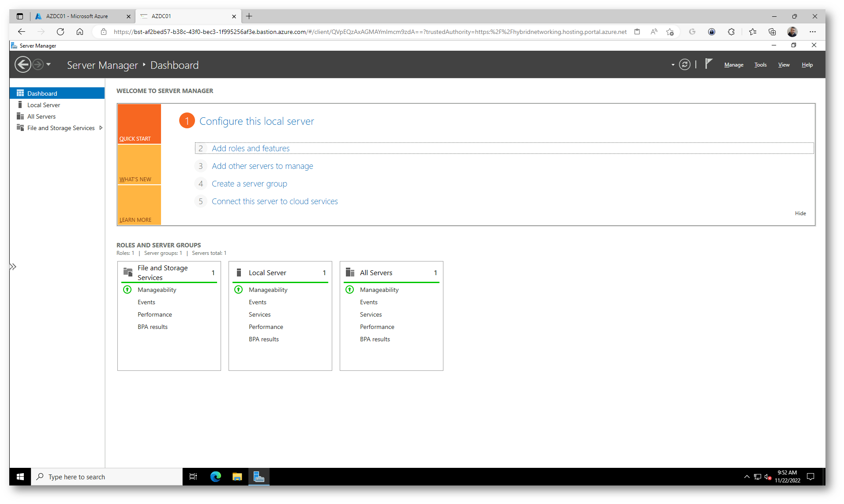
Task: Click the Server Manager refresh icon
Action: pyautogui.click(x=684, y=65)
